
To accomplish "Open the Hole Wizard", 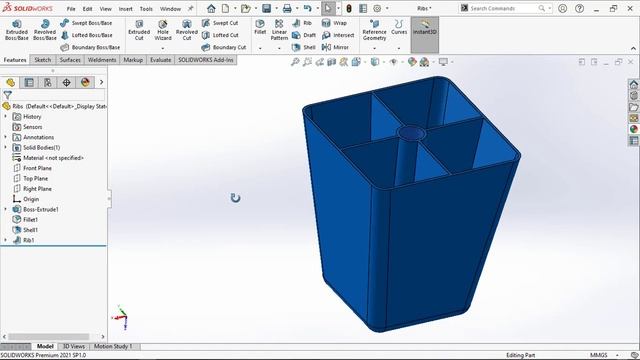I will coord(163,30).
